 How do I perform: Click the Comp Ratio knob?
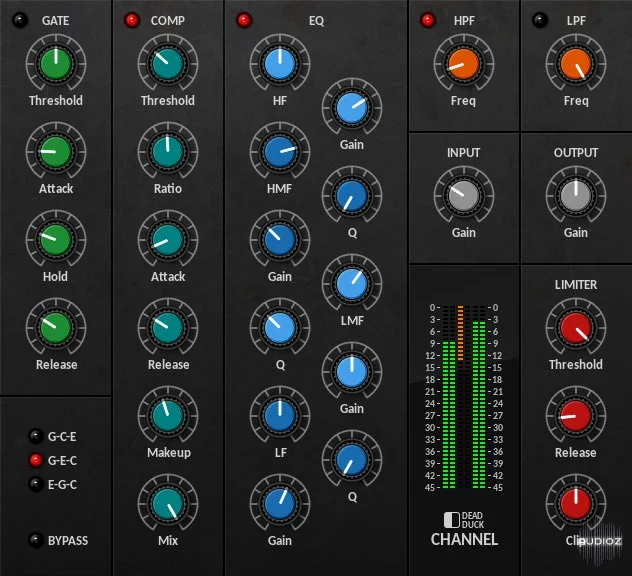(x=168, y=152)
